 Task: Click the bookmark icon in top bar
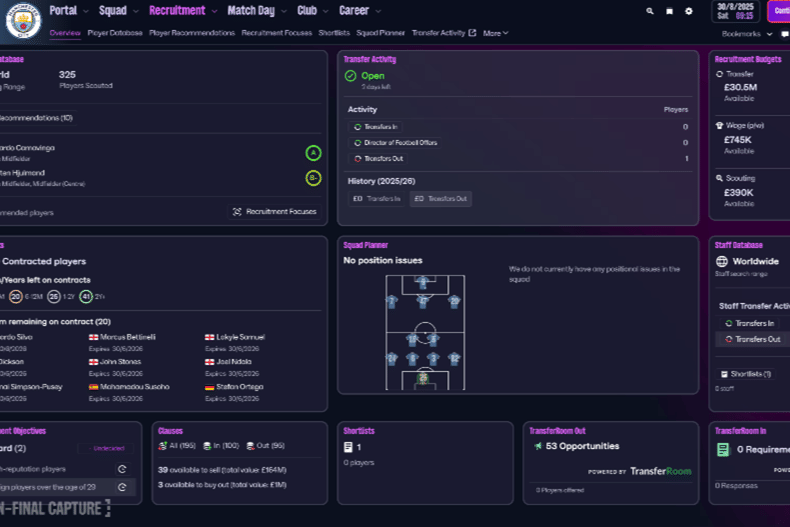pos(669,11)
